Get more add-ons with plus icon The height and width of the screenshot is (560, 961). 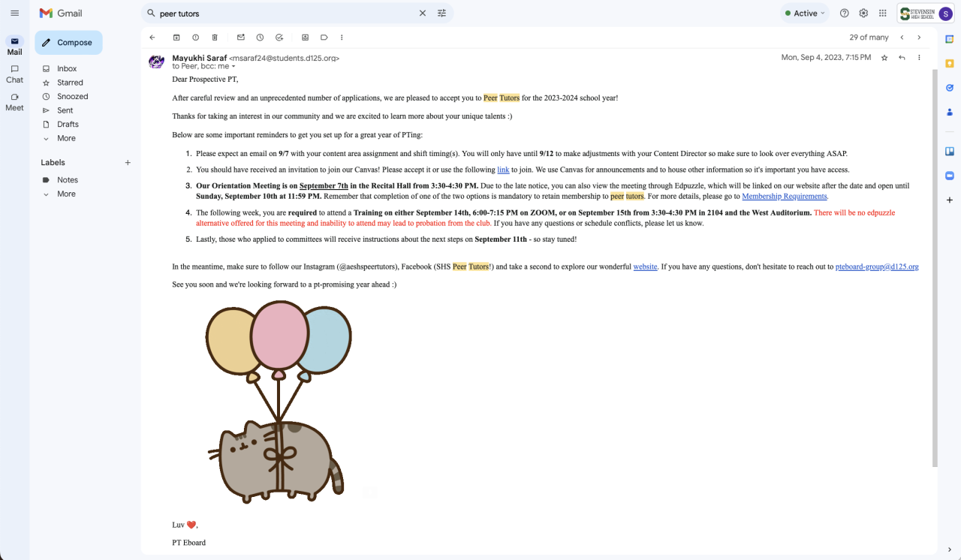pos(949,200)
